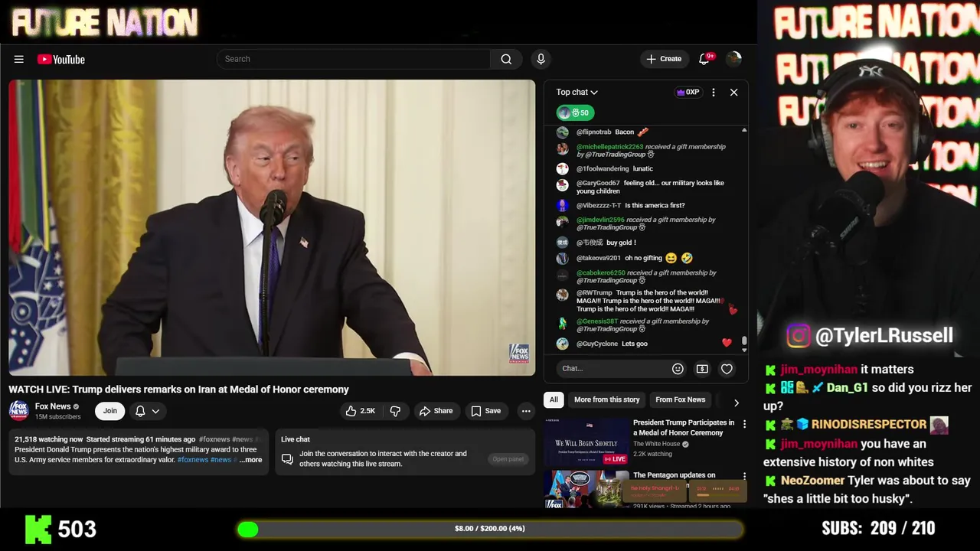The height and width of the screenshot is (551, 980).
Task: Show next filter chips arrow
Action: click(x=736, y=403)
